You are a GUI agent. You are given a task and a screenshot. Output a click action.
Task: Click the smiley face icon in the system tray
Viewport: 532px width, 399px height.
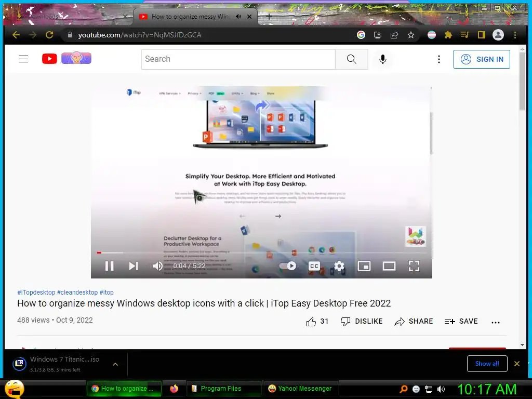416,389
